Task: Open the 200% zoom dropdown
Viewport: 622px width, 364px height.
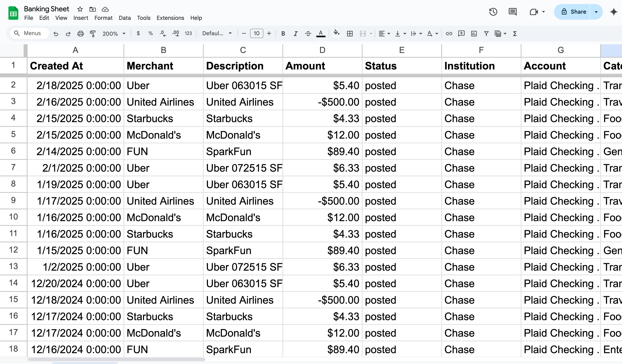Action: [114, 33]
